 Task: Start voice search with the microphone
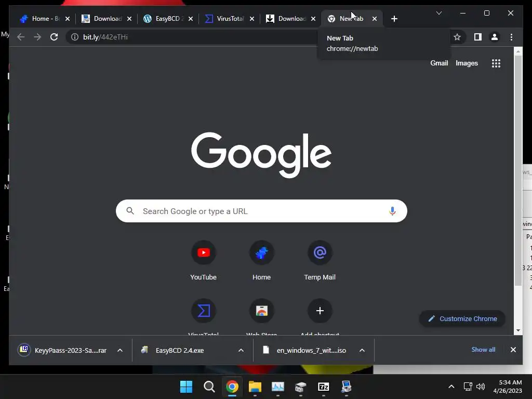[x=392, y=211]
